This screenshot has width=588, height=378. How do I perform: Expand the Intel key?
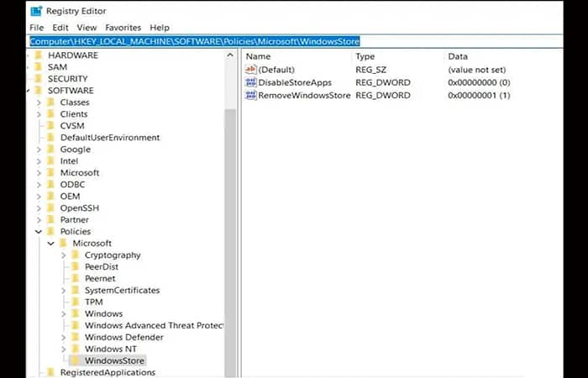39,161
